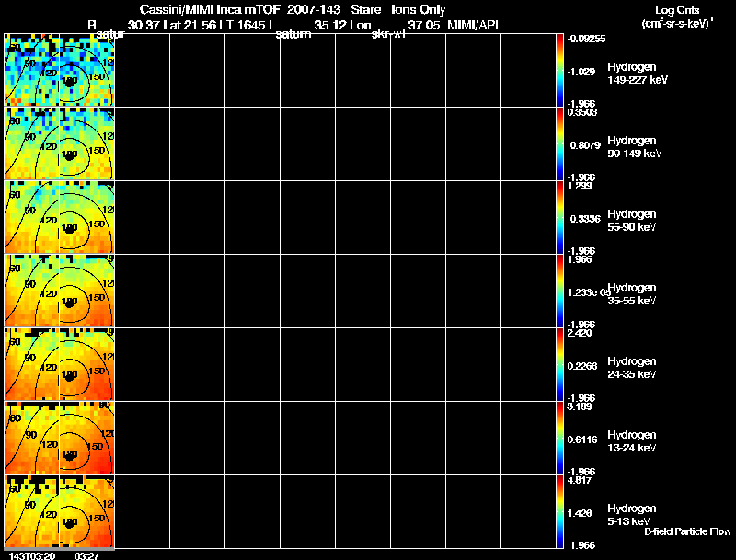
Task: Click the 143T03:20 timestamp
Action: click(x=32, y=555)
